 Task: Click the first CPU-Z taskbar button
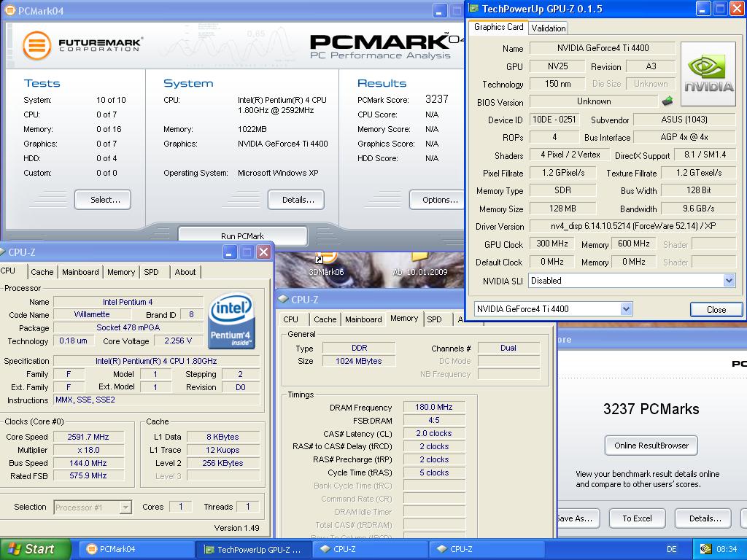370,549
